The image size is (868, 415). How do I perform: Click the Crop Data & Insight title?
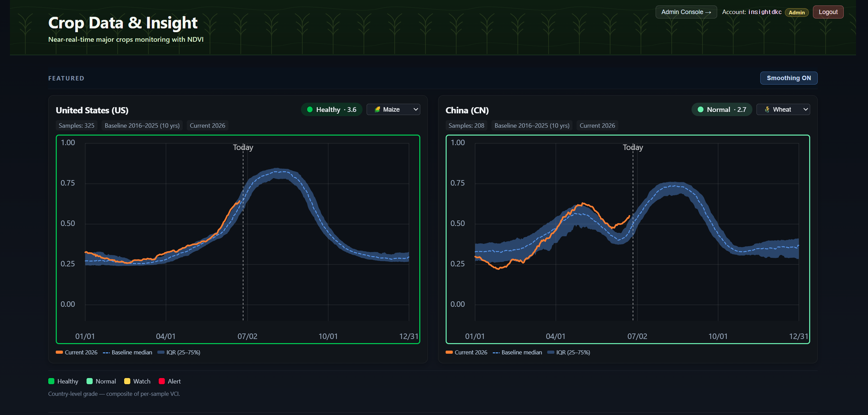click(x=123, y=23)
